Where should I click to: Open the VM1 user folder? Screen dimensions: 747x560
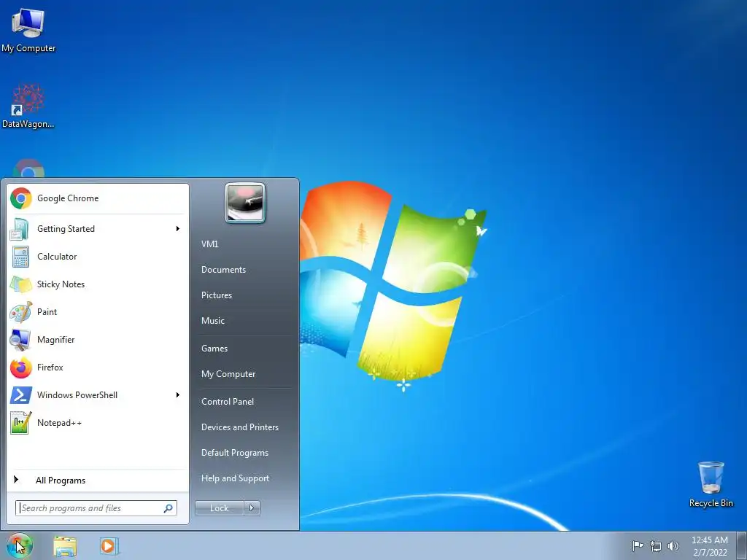coord(209,244)
